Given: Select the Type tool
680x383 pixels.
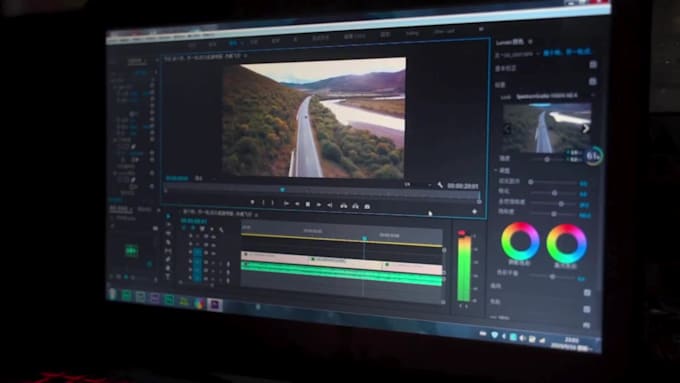Looking at the screenshot, I should click(x=168, y=277).
